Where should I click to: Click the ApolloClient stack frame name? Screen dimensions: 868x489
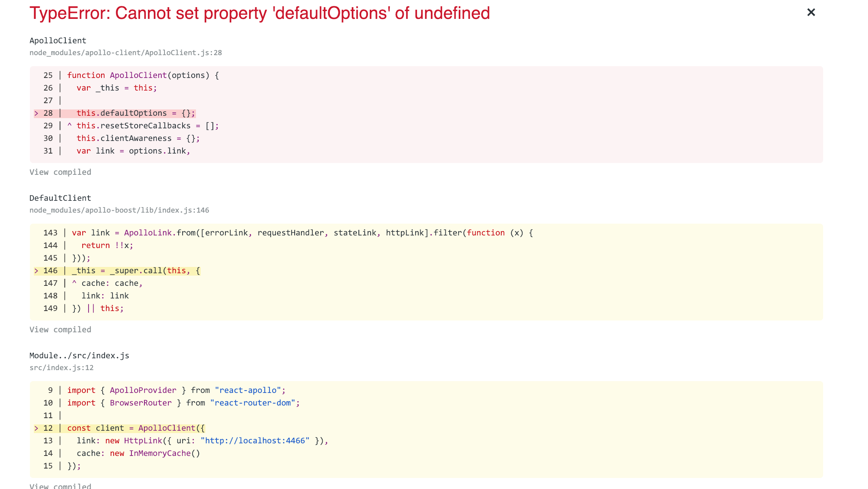58,41
